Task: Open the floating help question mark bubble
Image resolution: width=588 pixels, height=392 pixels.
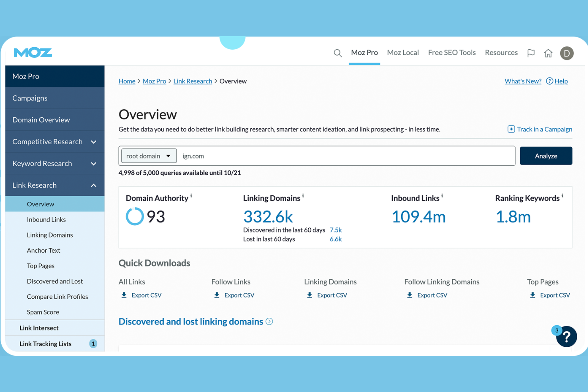Action: pyautogui.click(x=567, y=336)
